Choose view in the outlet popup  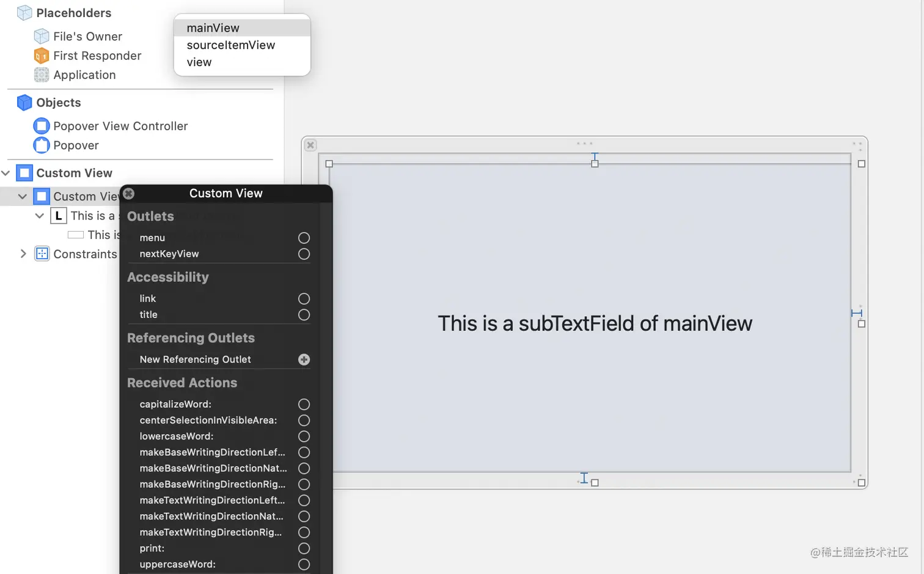tap(242, 62)
